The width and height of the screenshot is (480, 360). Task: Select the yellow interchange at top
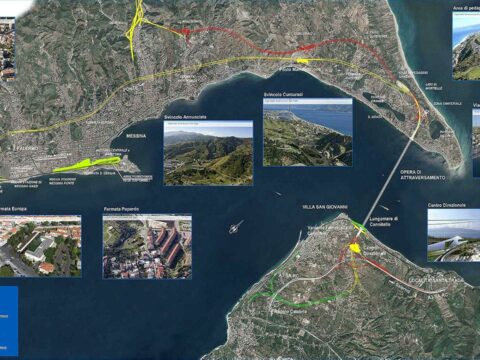pos(135,27)
